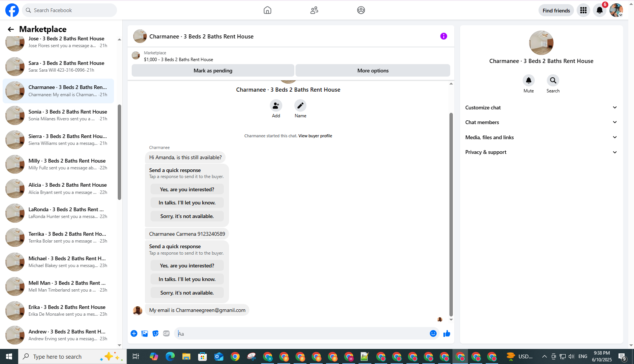Screen dimensions: 634x364
Task: Send second 'Yes, are you interested?' response
Action: pos(187,266)
